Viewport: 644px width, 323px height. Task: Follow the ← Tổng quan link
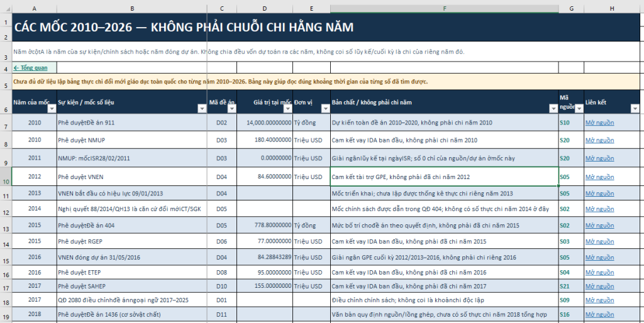click(x=30, y=68)
